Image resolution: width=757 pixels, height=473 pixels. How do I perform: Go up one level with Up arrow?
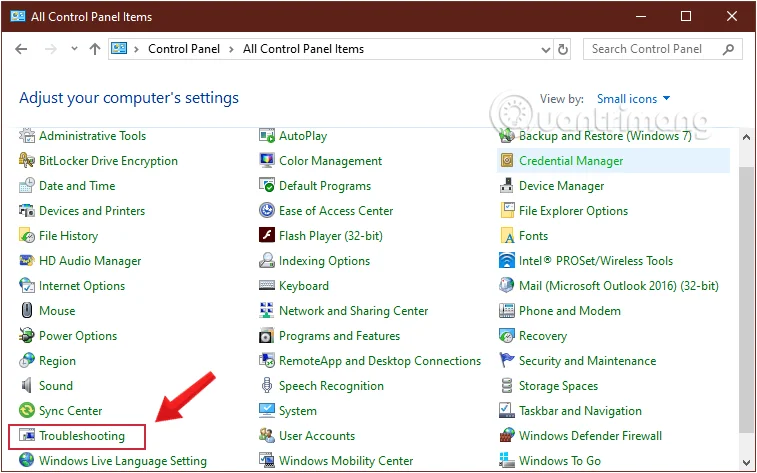coord(95,49)
